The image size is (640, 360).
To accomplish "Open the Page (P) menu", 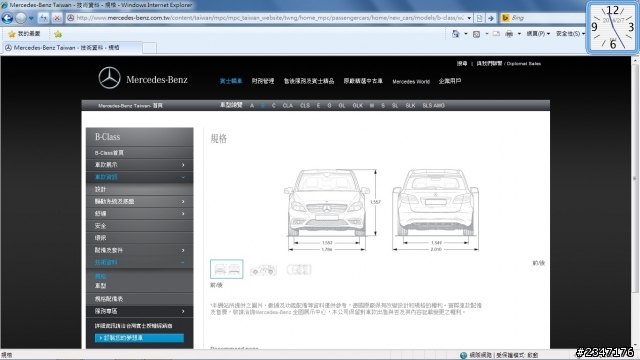I will (538, 34).
